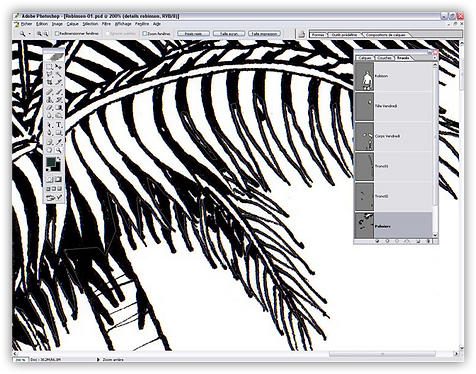Image resolution: width=476 pixels, height=374 pixels.
Task: Click the Jump to ImageReady icon
Action: click(54, 197)
